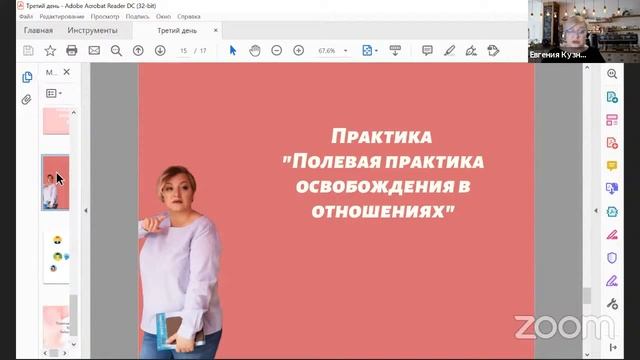The width and height of the screenshot is (640, 360).
Task: Collapse the right tools pane arrow
Action: [x=596, y=211]
